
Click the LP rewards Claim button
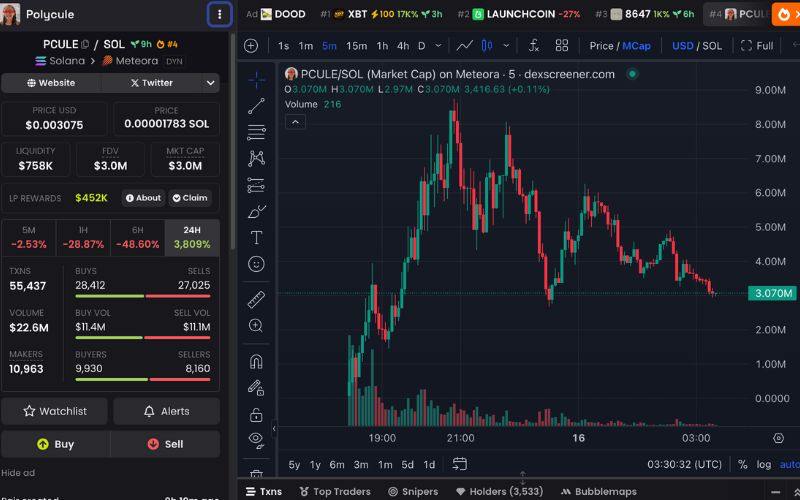[190, 198]
